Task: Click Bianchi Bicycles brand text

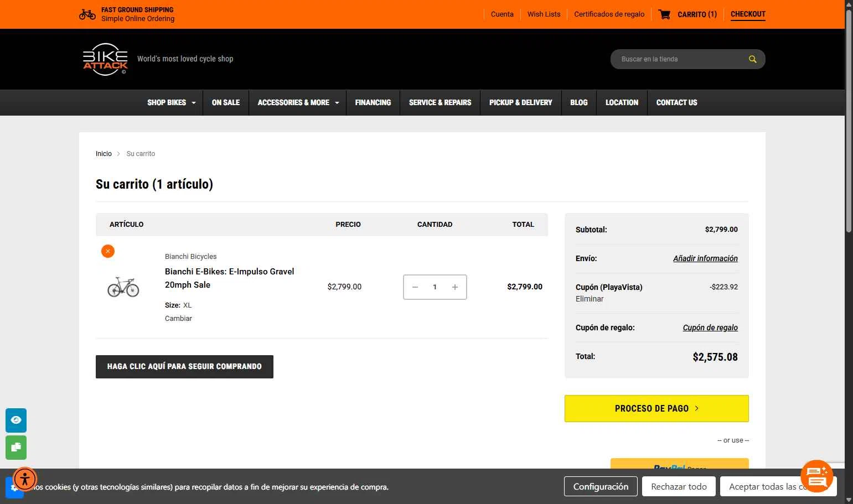Action: click(x=190, y=257)
